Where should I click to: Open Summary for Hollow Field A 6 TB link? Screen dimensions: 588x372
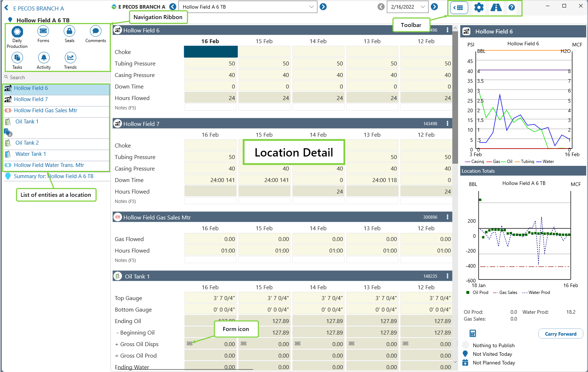tap(54, 176)
